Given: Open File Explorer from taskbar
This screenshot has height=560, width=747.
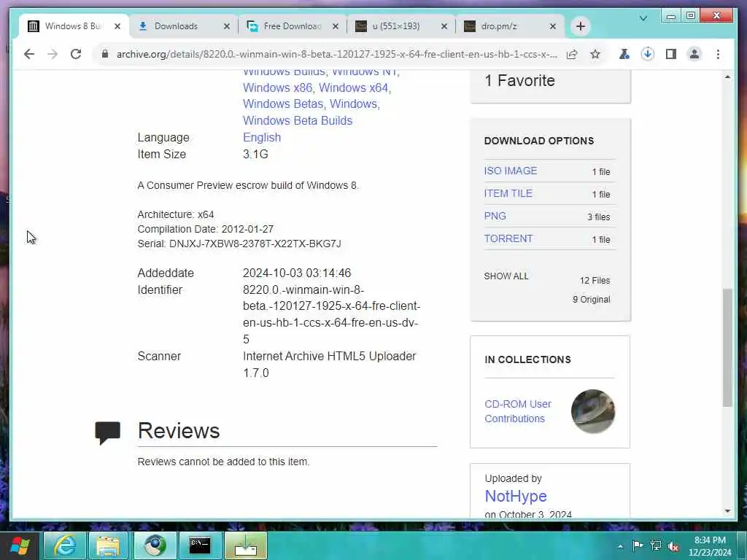Looking at the screenshot, I should coord(108,545).
